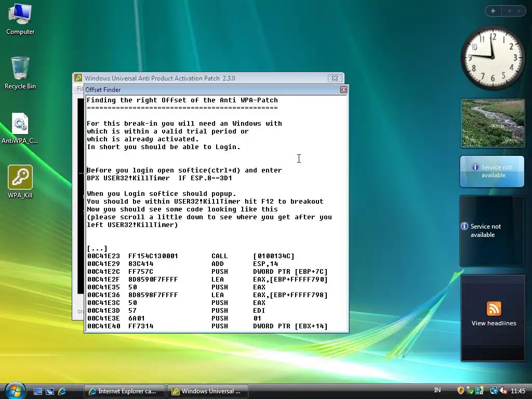Viewport: 532px width, 399px height.
Task: Open the network connection tray icon
Action: point(494,391)
